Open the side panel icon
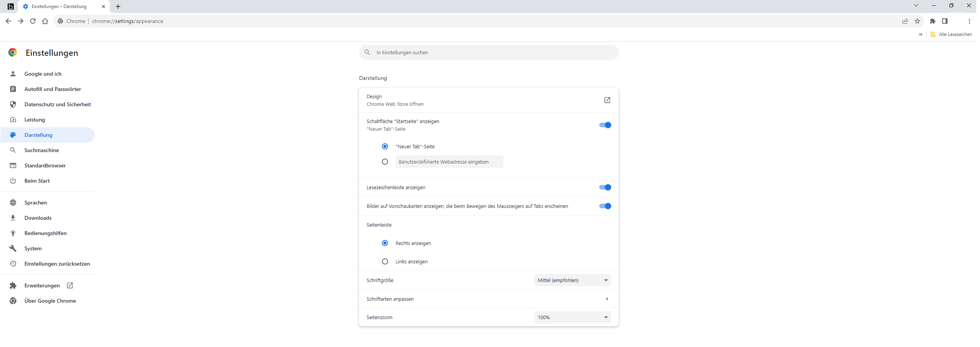This screenshot has height=347, width=980. click(945, 21)
